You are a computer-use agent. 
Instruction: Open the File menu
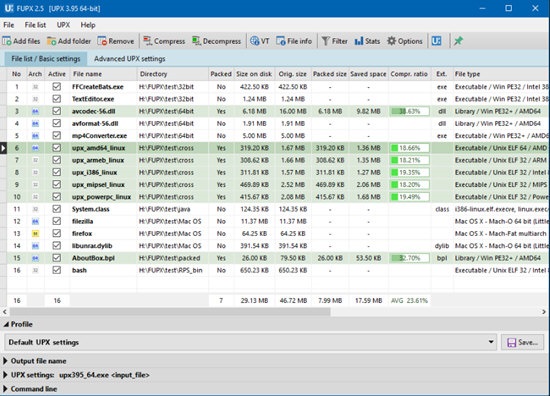point(9,25)
